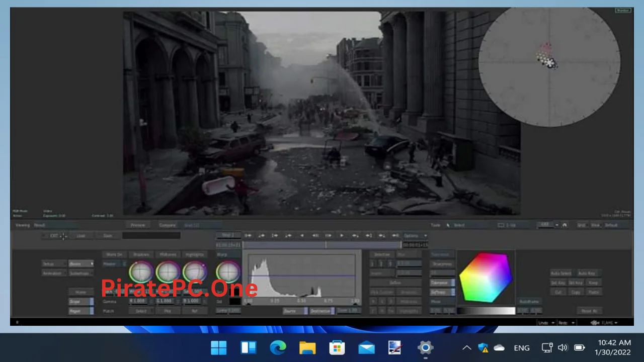Click the Grid button
The image size is (644, 362).
coord(582,225)
